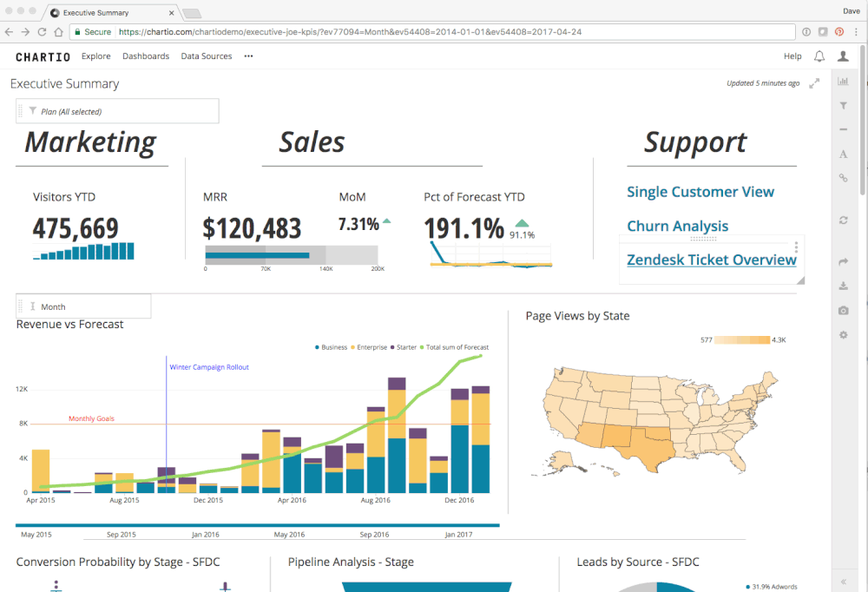Open the Data Sources menu
This screenshot has height=592, width=868.
pos(207,56)
